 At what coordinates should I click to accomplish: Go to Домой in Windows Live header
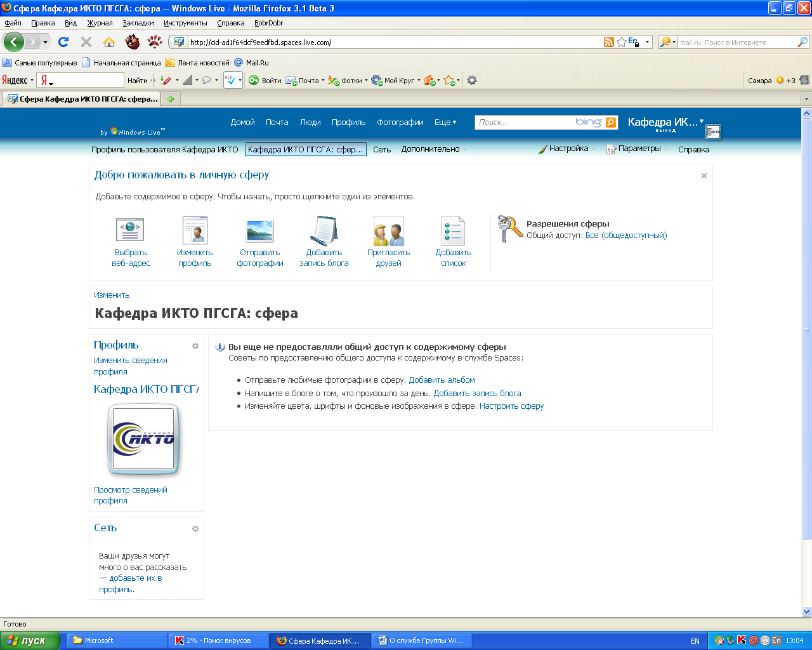click(x=242, y=123)
